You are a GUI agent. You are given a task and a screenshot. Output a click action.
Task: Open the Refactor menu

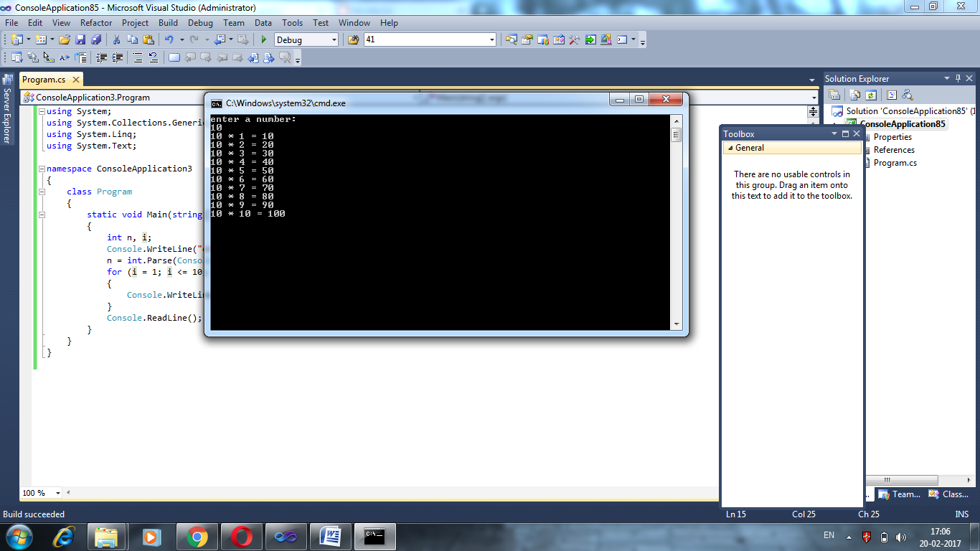click(x=96, y=23)
